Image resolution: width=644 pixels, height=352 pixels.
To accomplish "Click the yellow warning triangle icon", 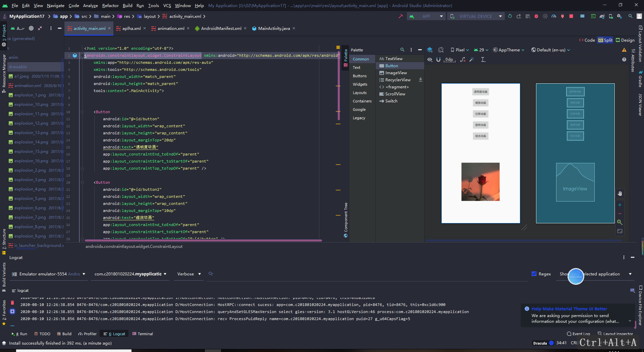I will [x=624, y=50].
